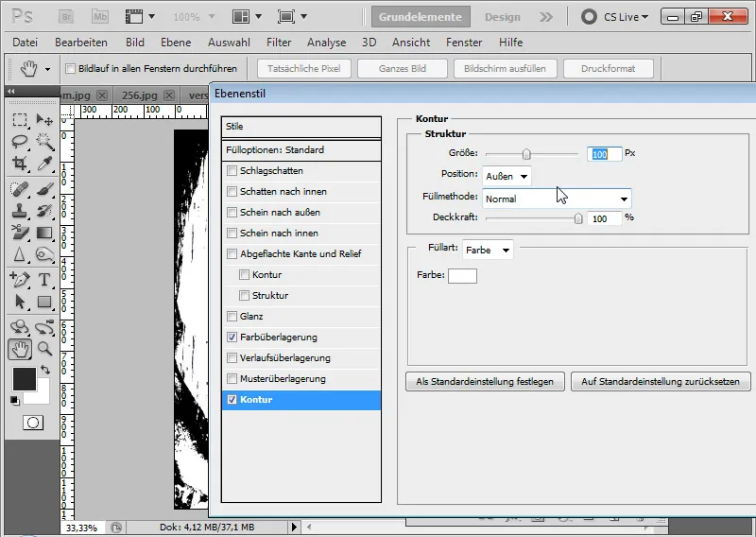Image resolution: width=756 pixels, height=537 pixels.
Task: Select the Spot Healing Brush tool
Action: [x=20, y=189]
